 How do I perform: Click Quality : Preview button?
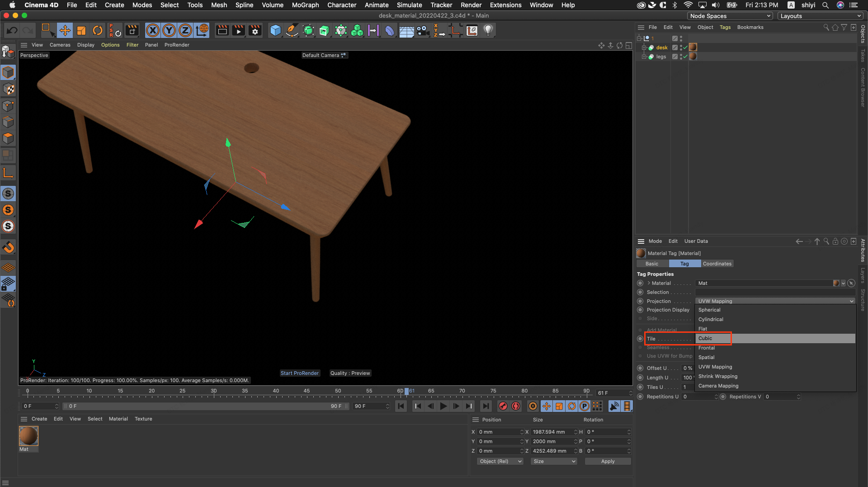point(350,373)
